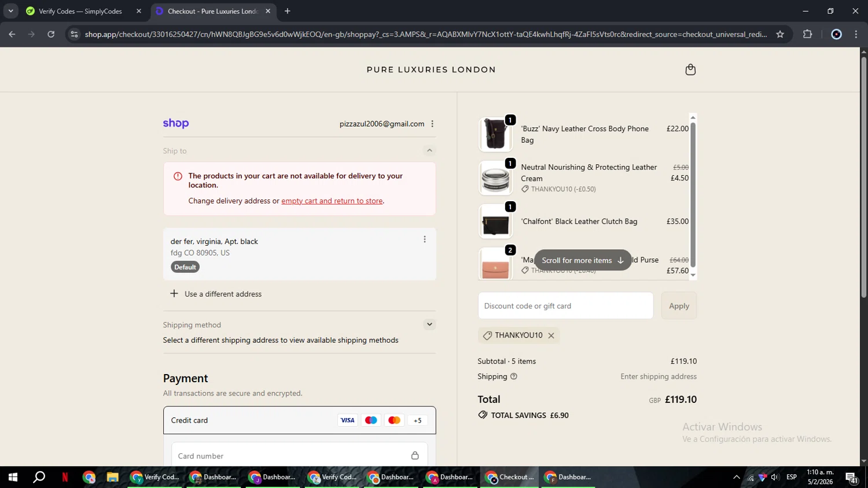The width and height of the screenshot is (868, 488).
Task: Select the TOTAL SAVINGS tag icon
Action: [483, 415]
